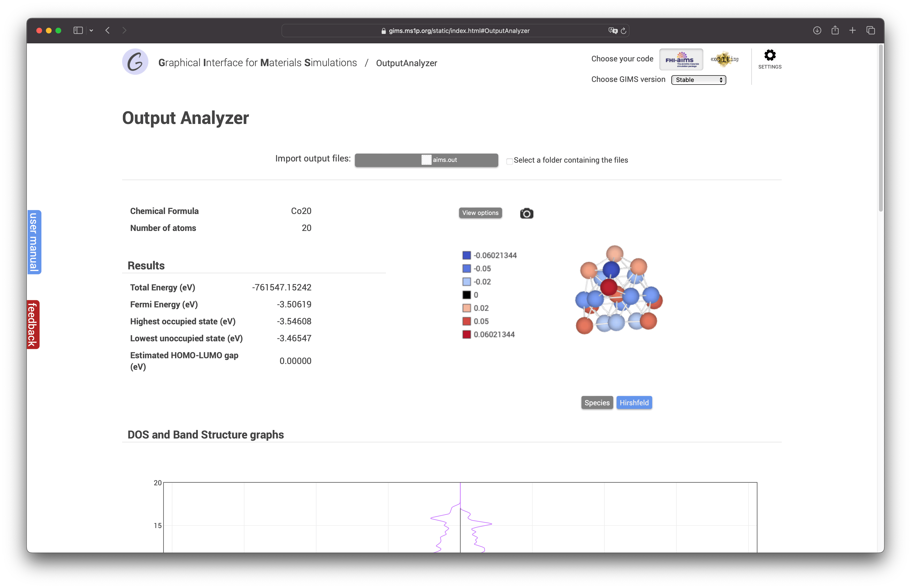Open the feedback side tab
This screenshot has height=588, width=911.
(33, 325)
